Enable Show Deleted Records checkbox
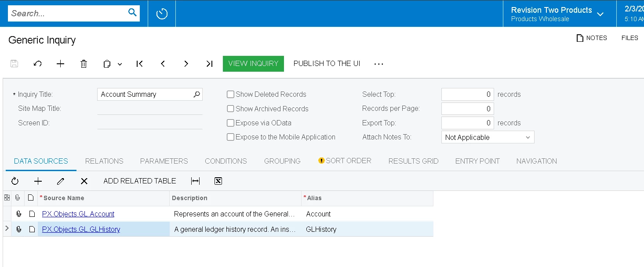Screen dimensions: 644x267 (230, 94)
